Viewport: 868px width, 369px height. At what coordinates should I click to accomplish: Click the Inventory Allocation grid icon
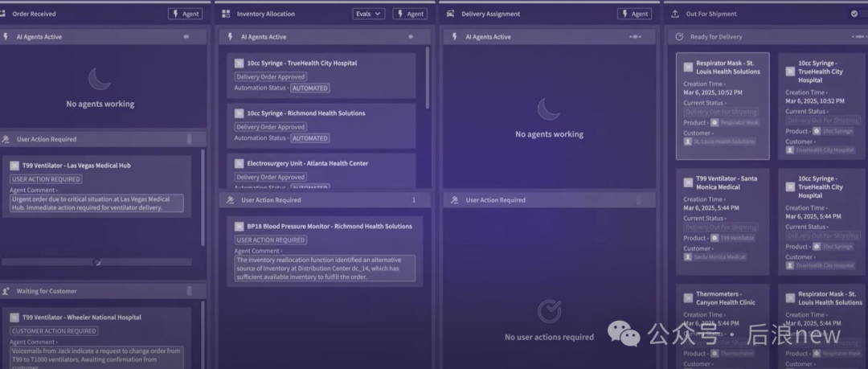click(x=226, y=14)
